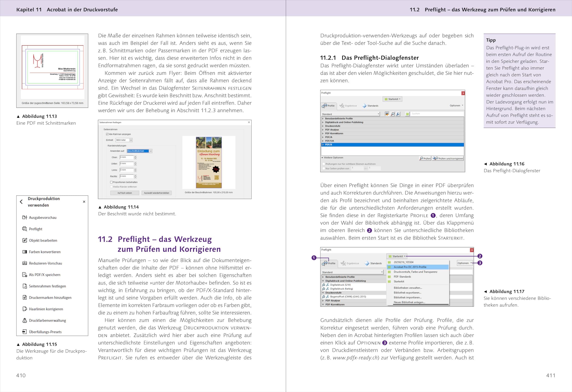
Task: Click Prüfen und korrigieren button
Action: point(448,159)
